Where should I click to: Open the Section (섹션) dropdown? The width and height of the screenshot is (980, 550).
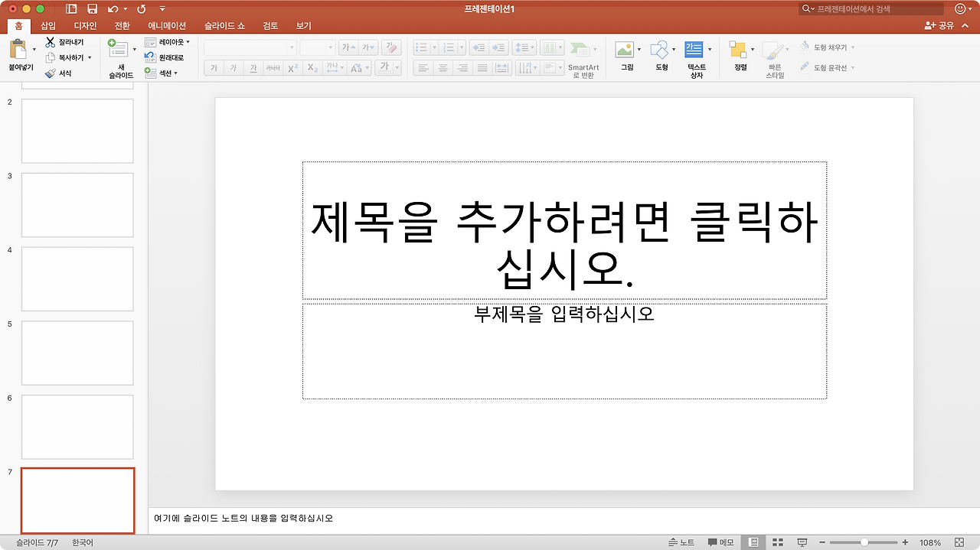click(x=162, y=73)
